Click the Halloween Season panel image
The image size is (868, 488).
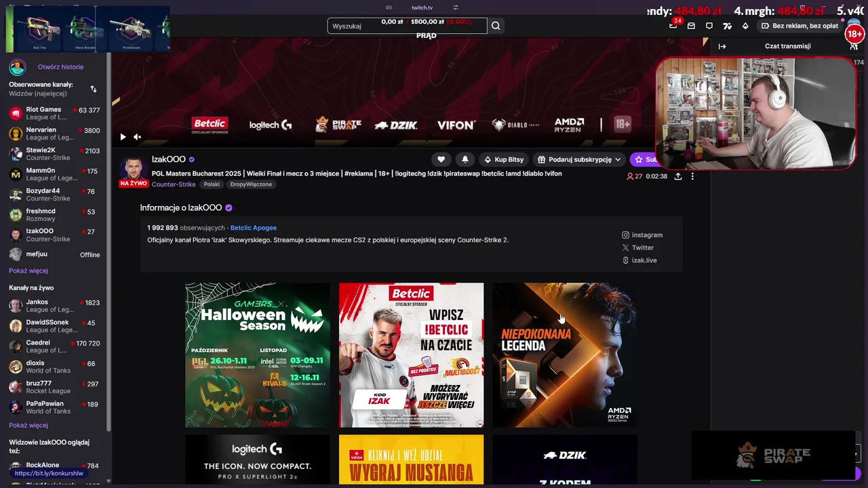pos(258,355)
